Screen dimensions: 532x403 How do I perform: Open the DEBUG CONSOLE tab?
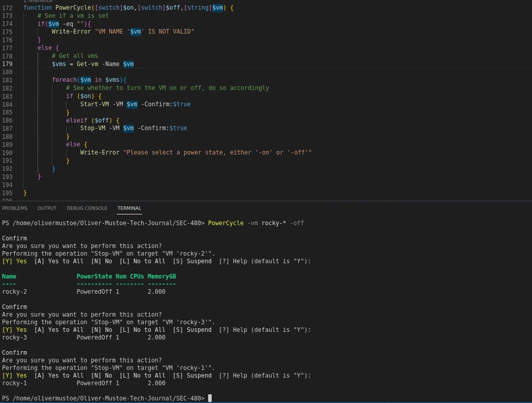click(87, 208)
